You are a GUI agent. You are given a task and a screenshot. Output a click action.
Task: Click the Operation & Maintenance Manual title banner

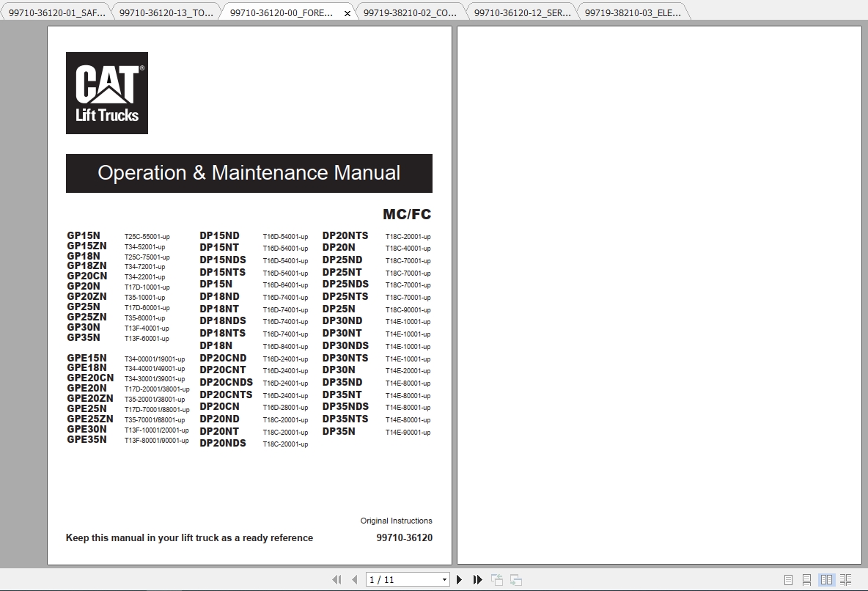pyautogui.click(x=249, y=173)
